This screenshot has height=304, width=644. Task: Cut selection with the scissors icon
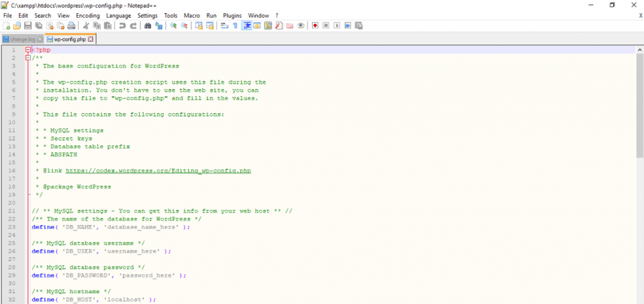86,25
